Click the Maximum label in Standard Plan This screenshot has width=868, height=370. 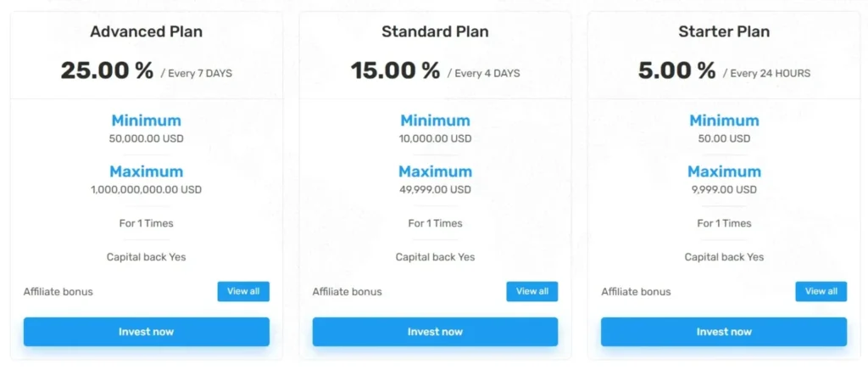click(x=435, y=171)
